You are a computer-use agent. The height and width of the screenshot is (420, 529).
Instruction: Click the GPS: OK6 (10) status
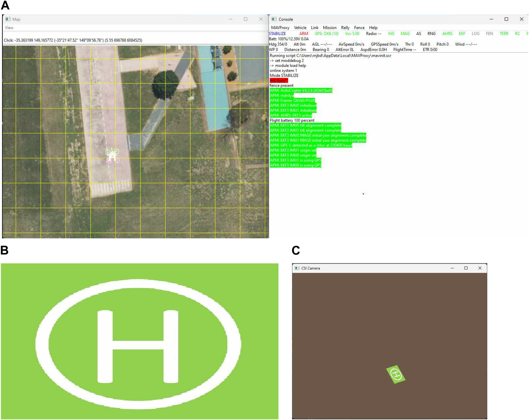click(x=327, y=34)
